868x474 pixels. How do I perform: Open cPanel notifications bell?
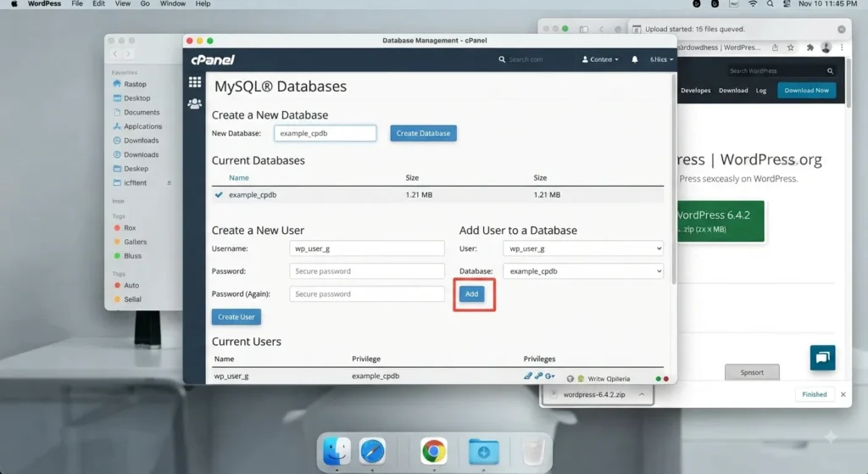635,59
